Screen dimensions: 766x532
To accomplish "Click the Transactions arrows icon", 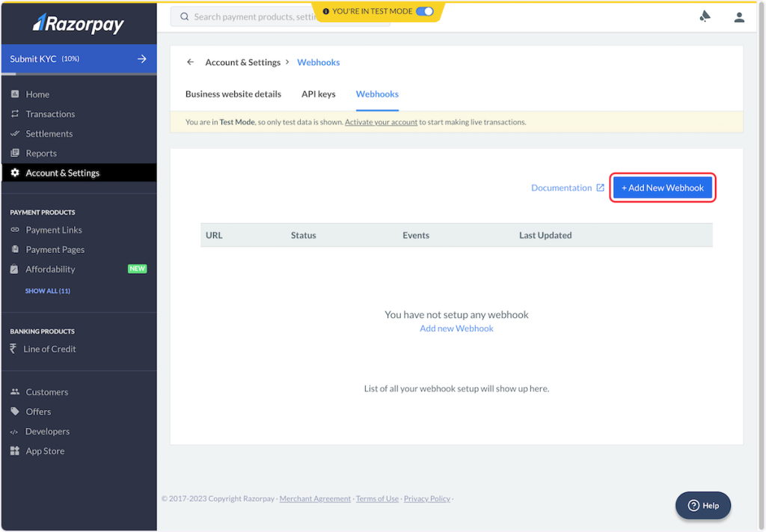I will [15, 114].
